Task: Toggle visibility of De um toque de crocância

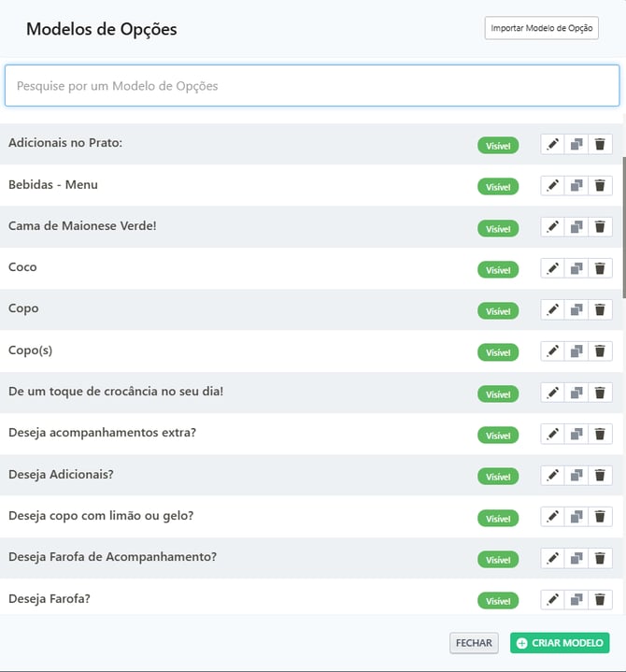Action: (498, 394)
